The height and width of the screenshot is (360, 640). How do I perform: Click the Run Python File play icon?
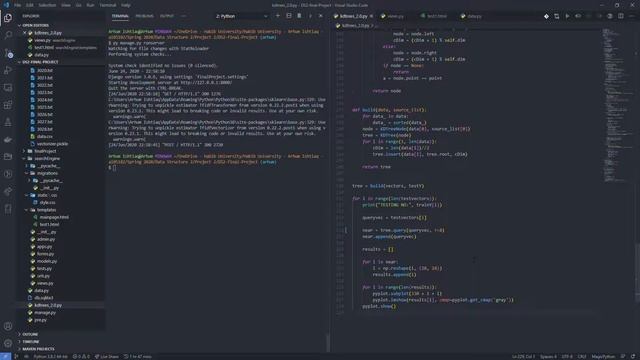[x=567, y=16]
